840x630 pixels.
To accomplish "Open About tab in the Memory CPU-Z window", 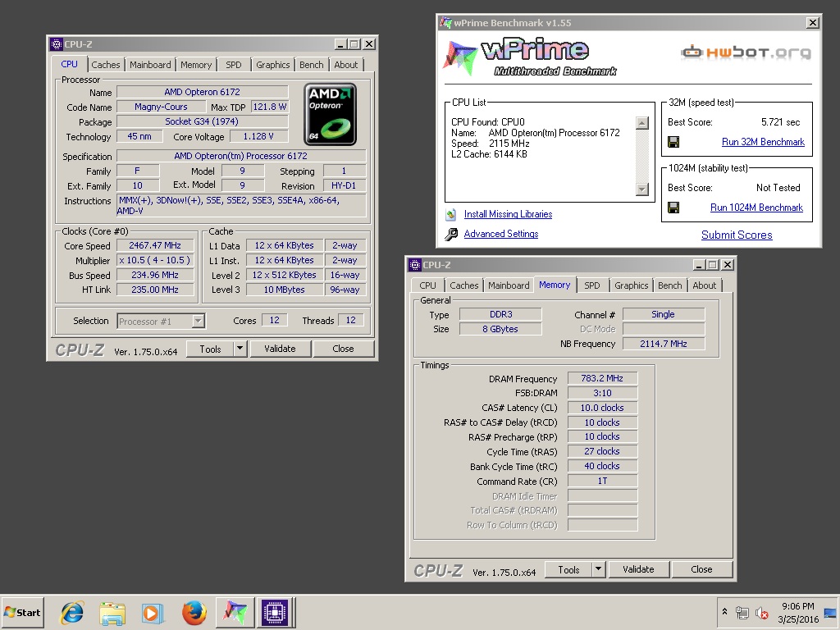I will (x=705, y=285).
